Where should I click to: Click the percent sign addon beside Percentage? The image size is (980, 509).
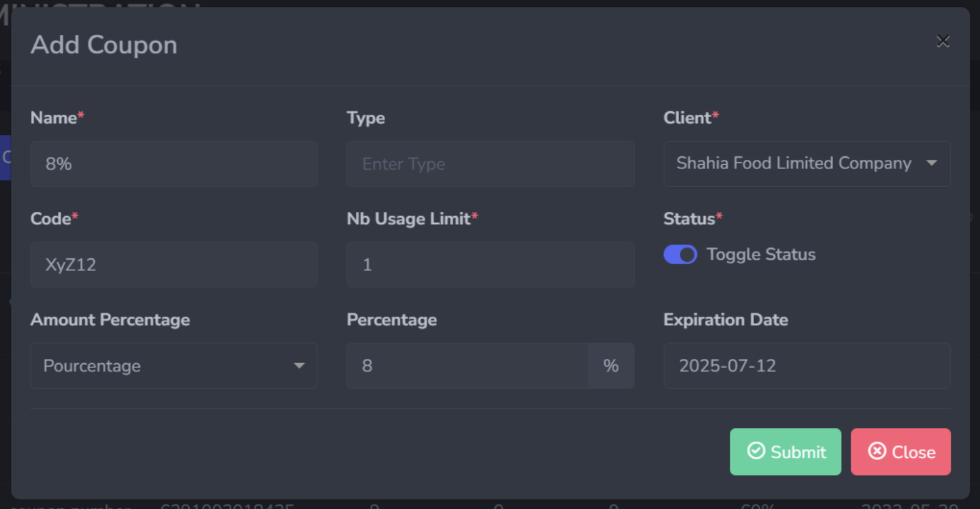[x=611, y=366]
